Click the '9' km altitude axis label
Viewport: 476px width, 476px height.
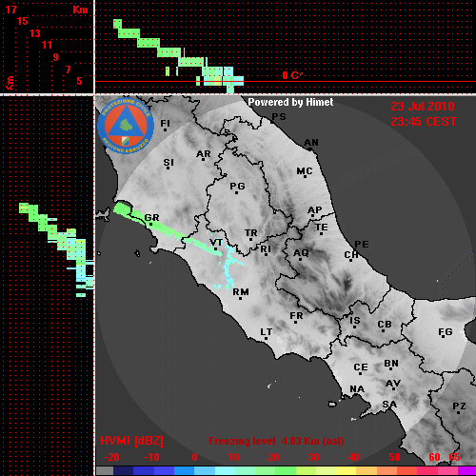coord(56,57)
